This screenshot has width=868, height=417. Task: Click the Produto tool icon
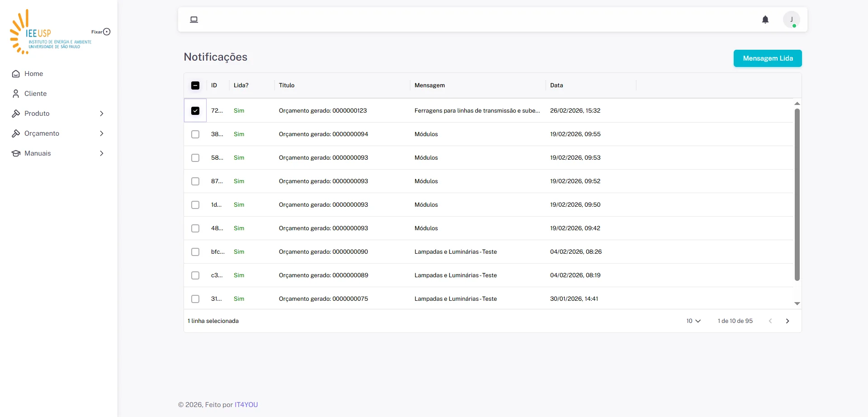point(16,114)
